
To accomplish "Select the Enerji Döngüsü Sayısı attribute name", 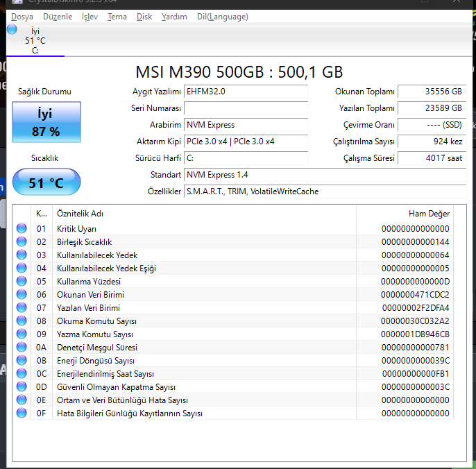I will pos(96,361).
